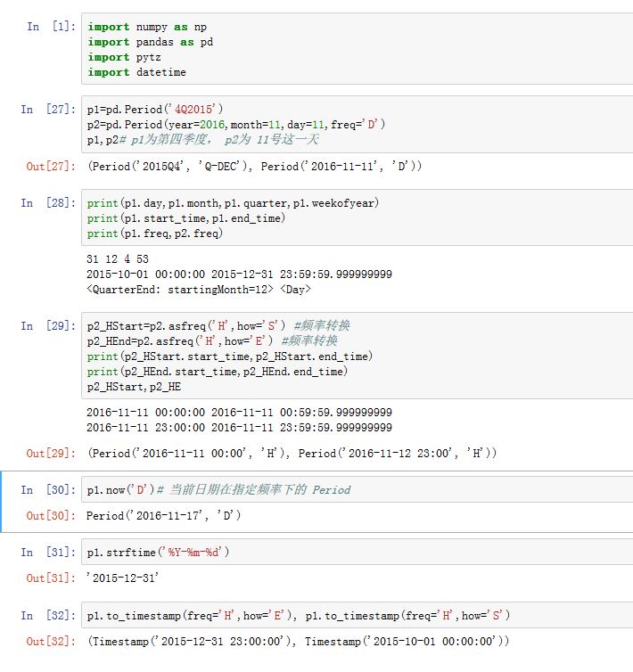Focus the p1.now('D') code cell
The width and height of the screenshot is (633, 672).
pyautogui.click(x=357, y=490)
